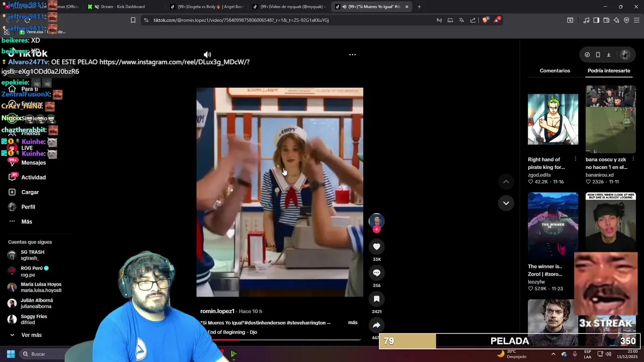Viewport: 644px width, 362px height.
Task: Open Perfil in sidebar
Action: pyautogui.click(x=28, y=207)
